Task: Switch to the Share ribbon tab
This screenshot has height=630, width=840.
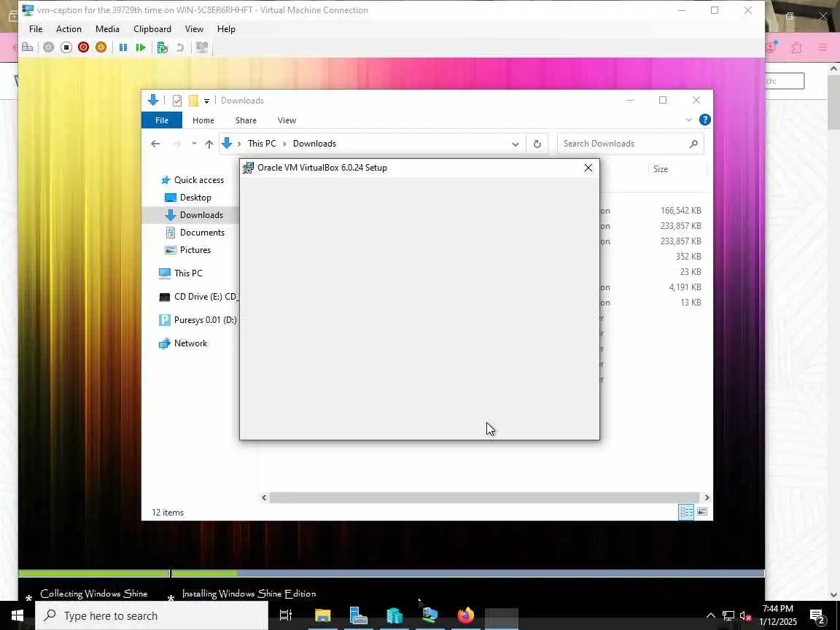Action: 246,120
